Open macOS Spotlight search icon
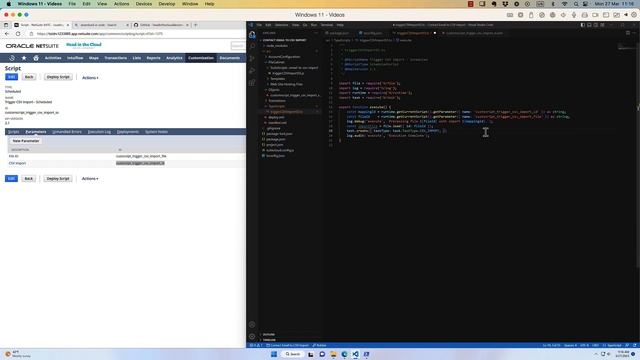Screen dimensions: 640x360 (576, 4)
